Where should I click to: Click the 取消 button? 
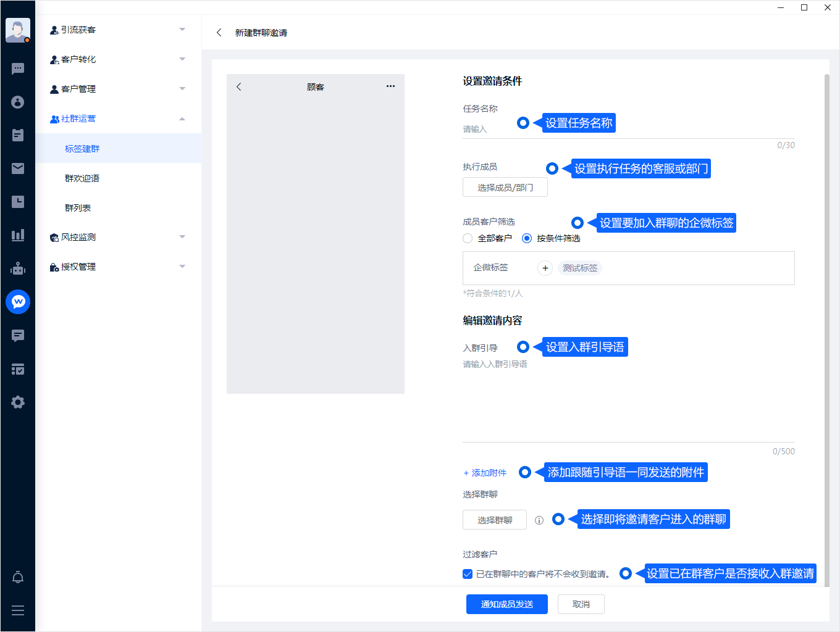pyautogui.click(x=581, y=604)
